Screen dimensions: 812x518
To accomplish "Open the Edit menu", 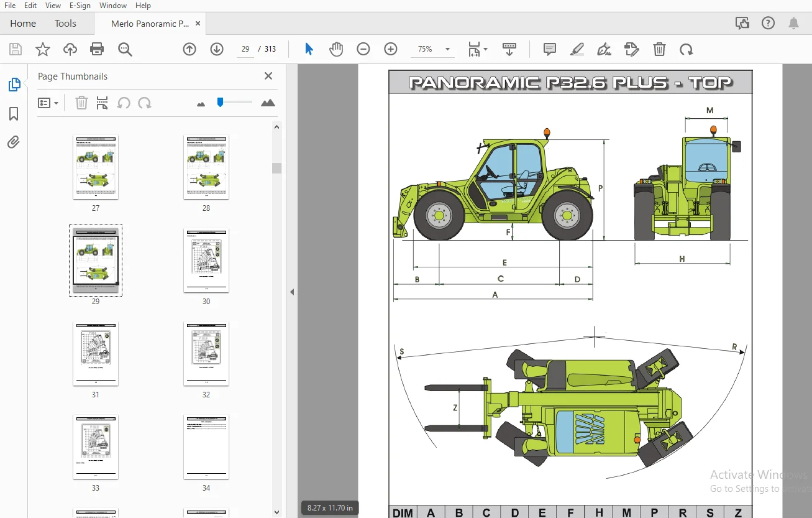I will (x=30, y=5).
